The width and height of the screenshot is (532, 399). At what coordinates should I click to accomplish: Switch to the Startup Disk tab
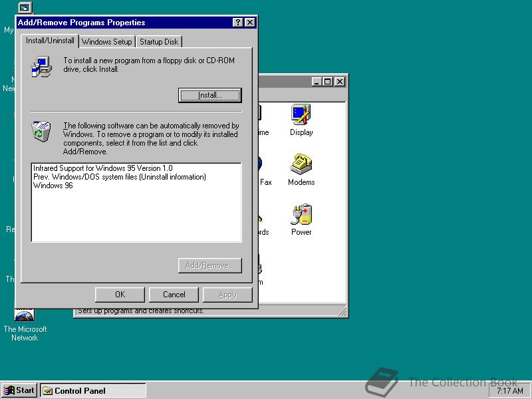point(159,42)
